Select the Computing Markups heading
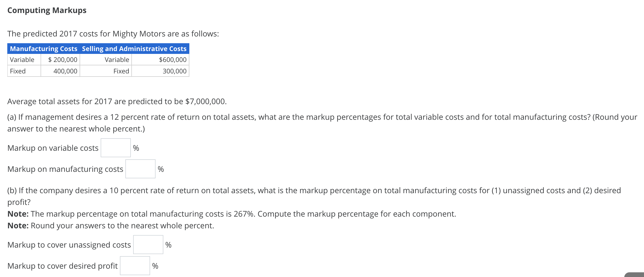Image resolution: width=644 pixels, height=277 pixels. coord(47,10)
